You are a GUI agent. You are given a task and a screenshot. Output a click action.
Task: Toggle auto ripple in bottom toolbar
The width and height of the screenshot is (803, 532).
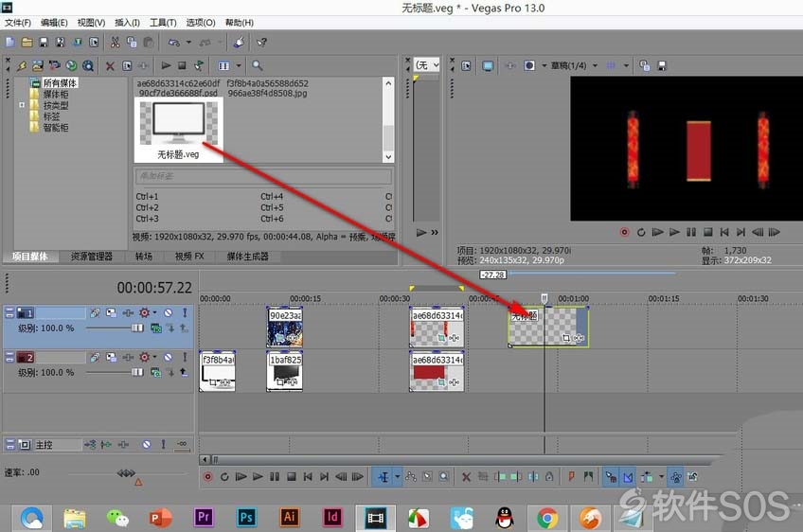[x=646, y=477]
